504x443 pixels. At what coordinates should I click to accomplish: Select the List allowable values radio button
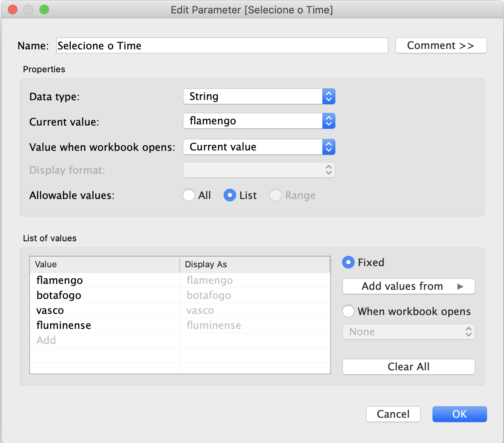pos(230,195)
